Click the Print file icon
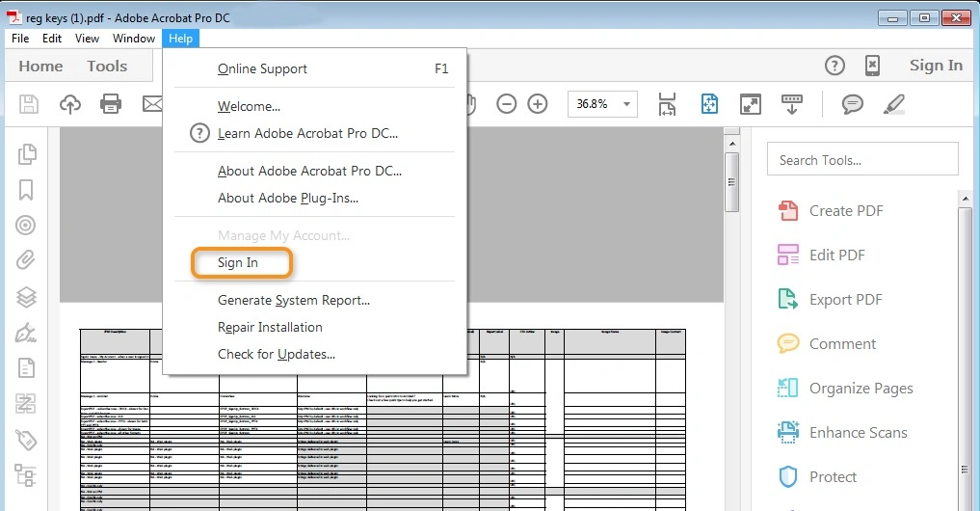The width and height of the screenshot is (980, 511). coord(111,104)
